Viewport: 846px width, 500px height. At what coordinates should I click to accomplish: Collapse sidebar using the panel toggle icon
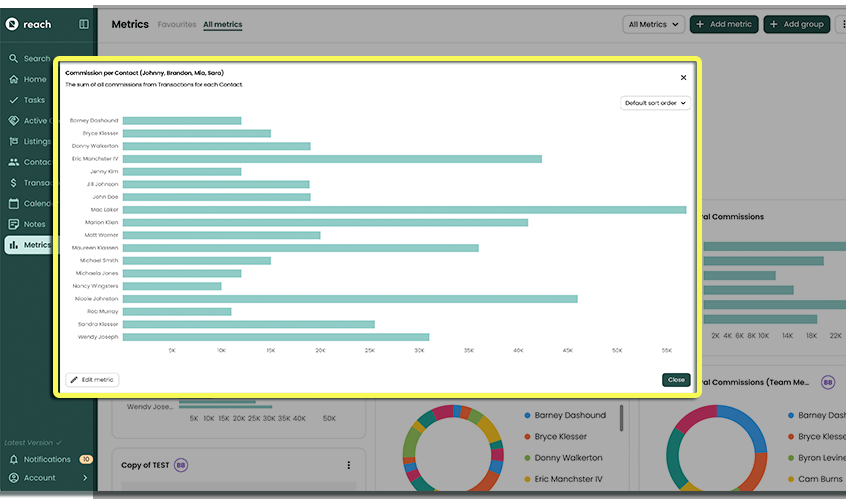83,24
